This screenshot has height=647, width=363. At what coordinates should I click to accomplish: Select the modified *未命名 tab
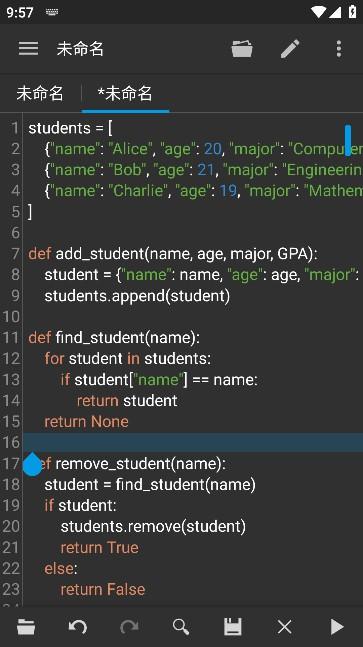[125, 93]
